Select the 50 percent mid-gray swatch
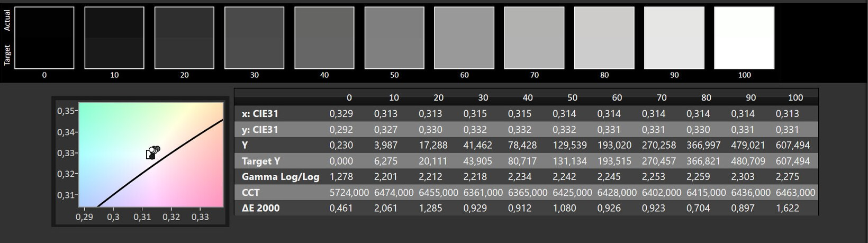Viewport: 868px width, 243px height. point(394,38)
